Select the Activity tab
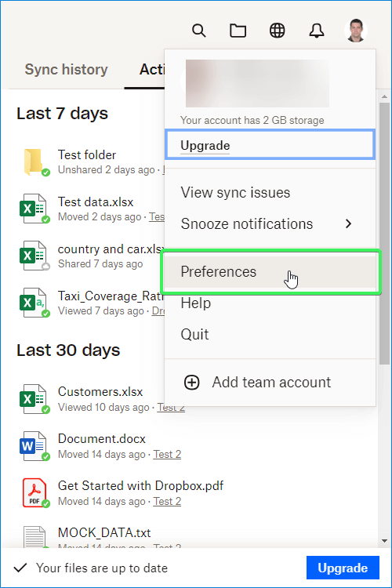 [152, 69]
